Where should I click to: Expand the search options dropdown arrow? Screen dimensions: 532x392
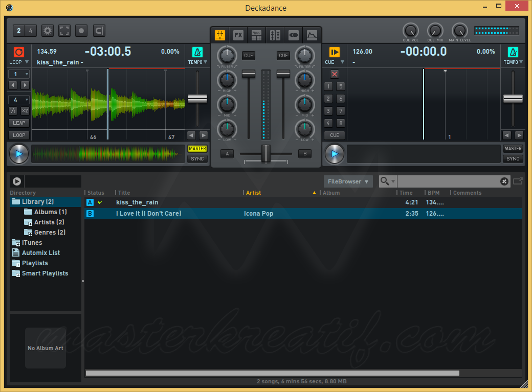393,182
